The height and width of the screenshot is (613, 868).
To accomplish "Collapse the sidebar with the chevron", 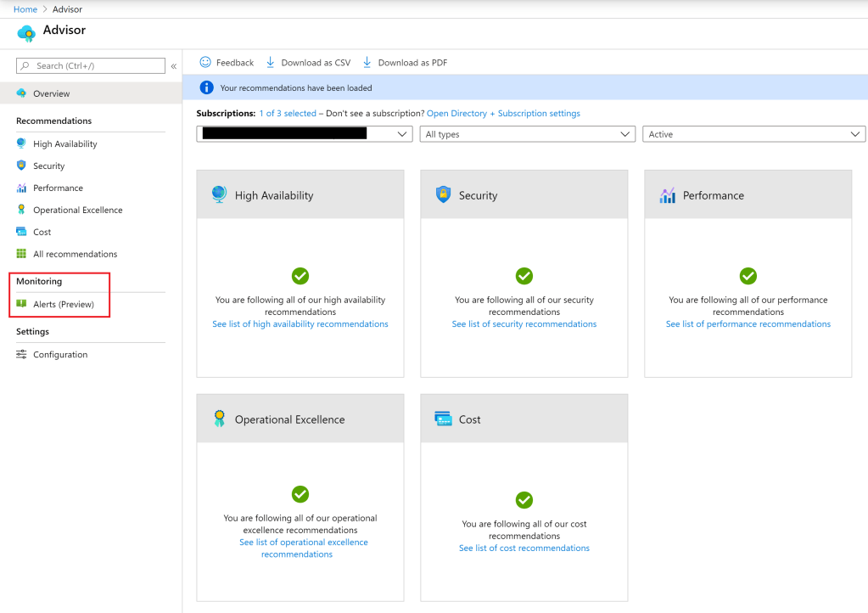I will pyautogui.click(x=174, y=66).
